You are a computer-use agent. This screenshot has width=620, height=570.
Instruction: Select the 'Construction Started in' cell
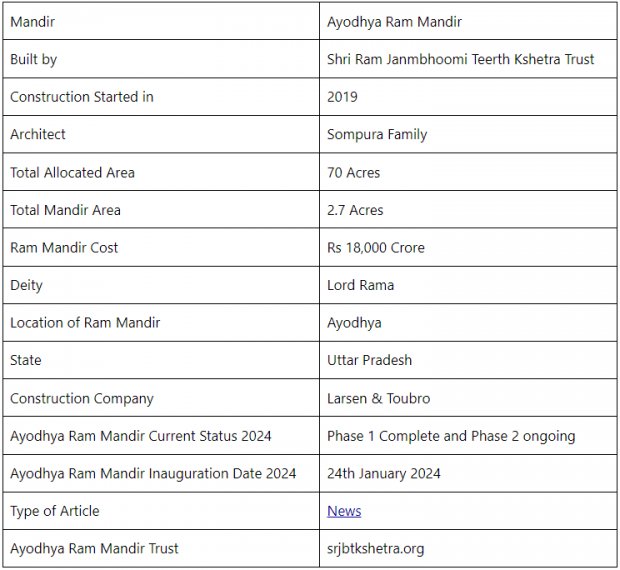pyautogui.click(x=82, y=97)
